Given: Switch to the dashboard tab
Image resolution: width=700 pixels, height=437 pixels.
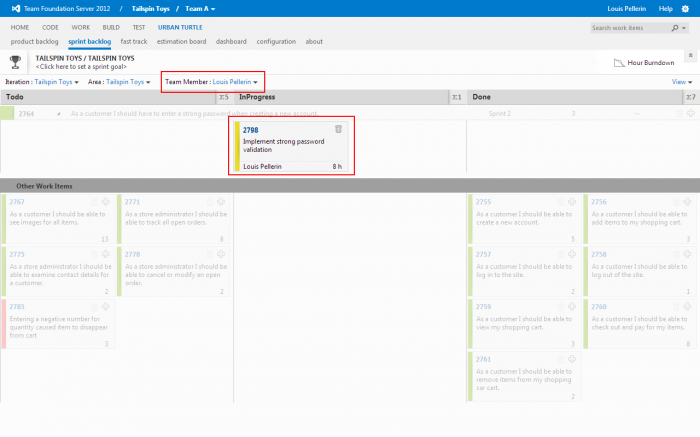Looking at the screenshot, I should click(231, 42).
